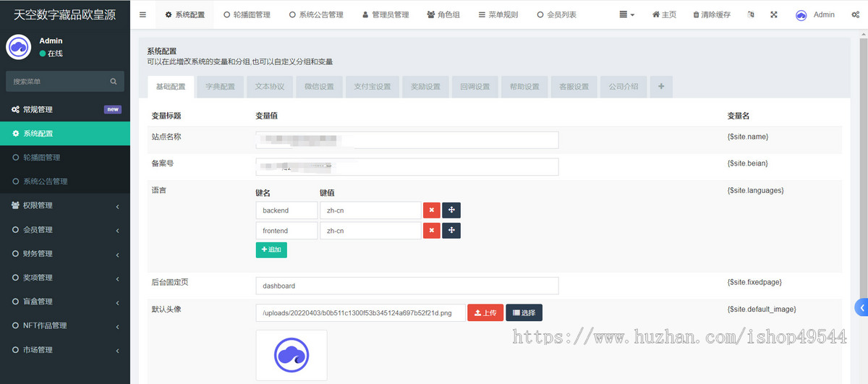Open the 微信设置 config tab
This screenshot has width=868, height=384.
tap(319, 86)
